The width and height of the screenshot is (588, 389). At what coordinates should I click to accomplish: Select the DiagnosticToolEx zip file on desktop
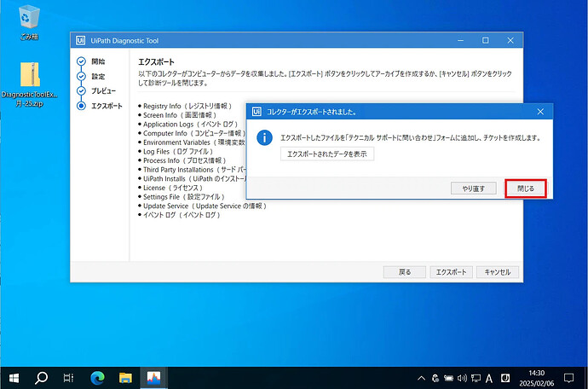pyautogui.click(x=30, y=84)
